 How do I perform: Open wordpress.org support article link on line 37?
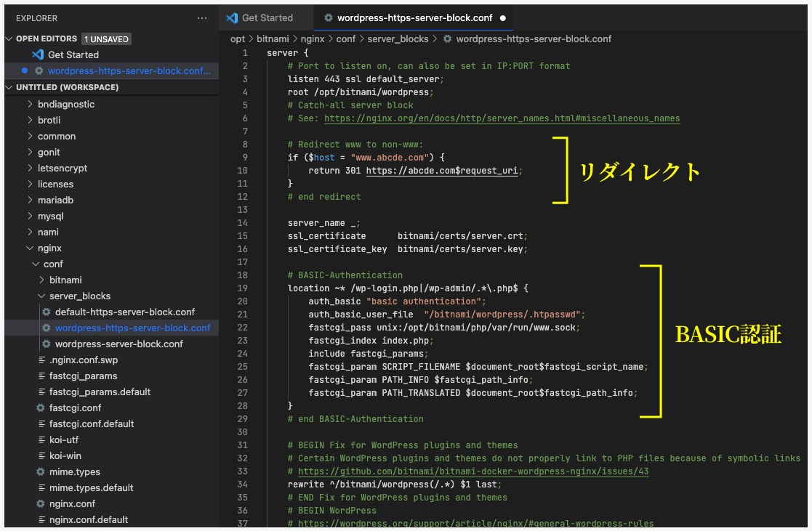(475, 523)
